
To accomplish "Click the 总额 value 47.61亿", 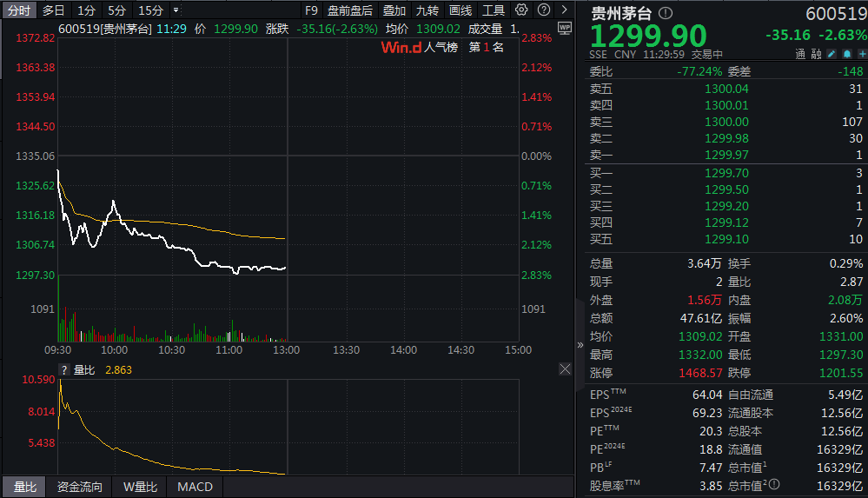I will tap(701, 318).
